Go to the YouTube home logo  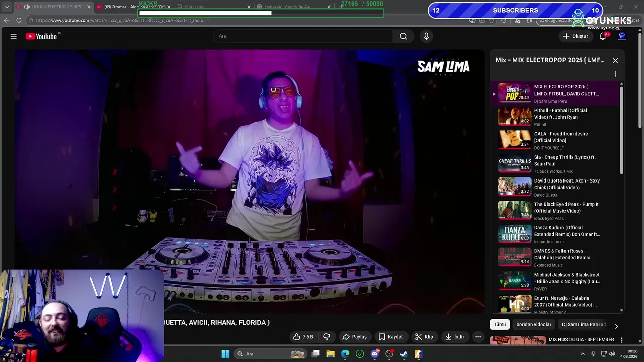(x=41, y=36)
